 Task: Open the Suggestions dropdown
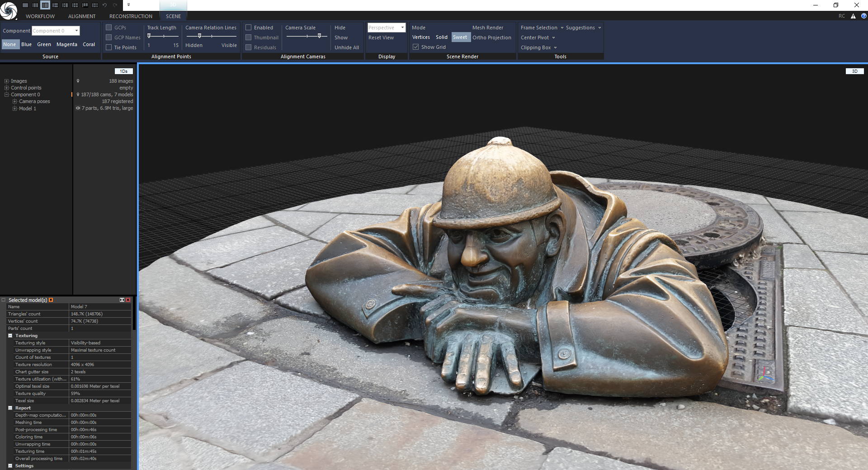pyautogui.click(x=583, y=28)
